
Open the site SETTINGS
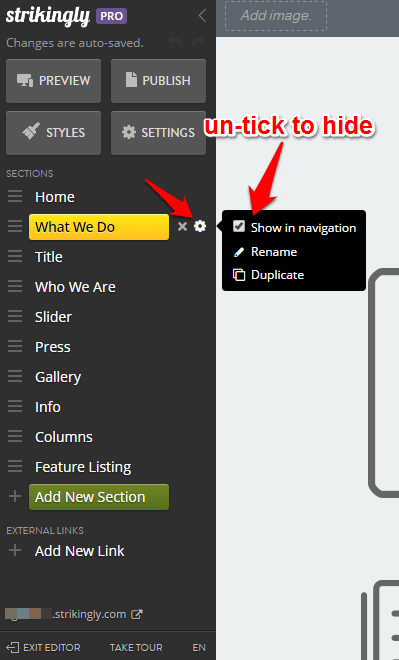pyautogui.click(x=158, y=133)
